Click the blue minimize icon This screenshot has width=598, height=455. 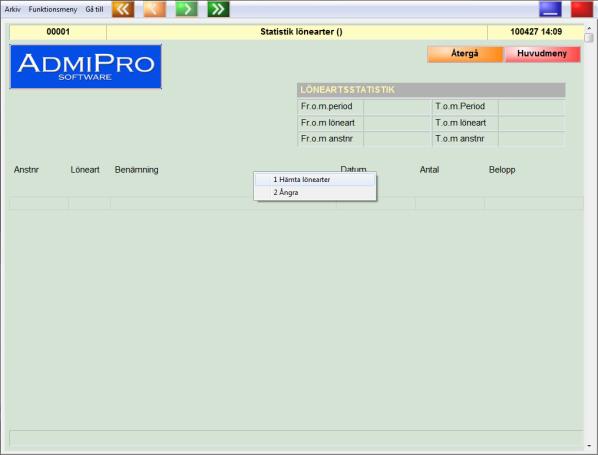coord(550,9)
